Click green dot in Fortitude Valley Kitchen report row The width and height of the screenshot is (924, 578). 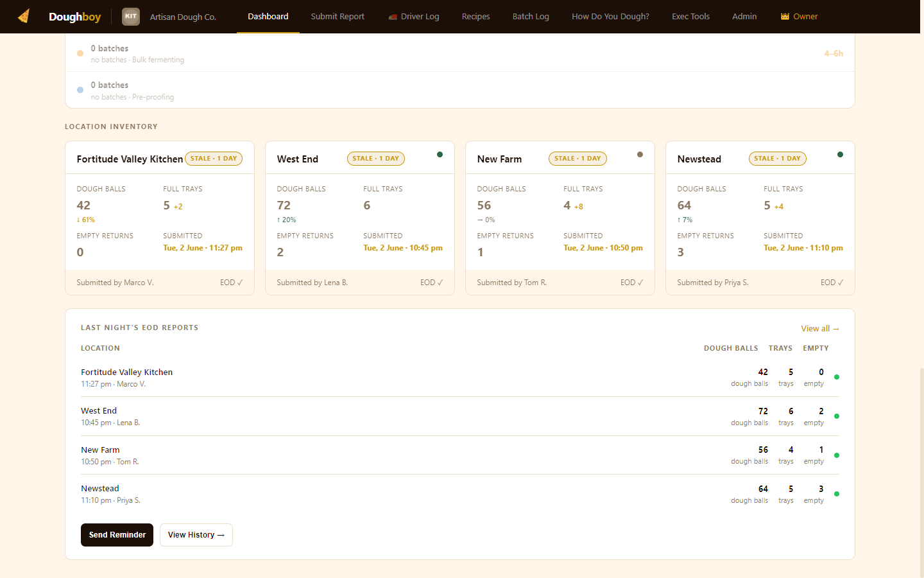(x=836, y=377)
